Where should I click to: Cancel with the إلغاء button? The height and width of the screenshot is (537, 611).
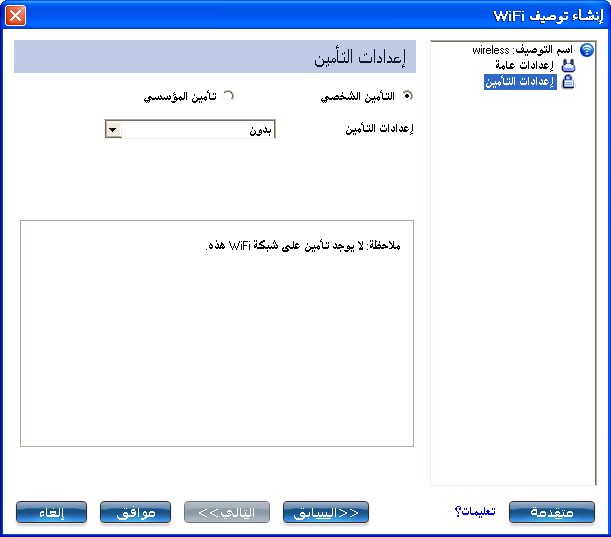pyautogui.click(x=51, y=512)
